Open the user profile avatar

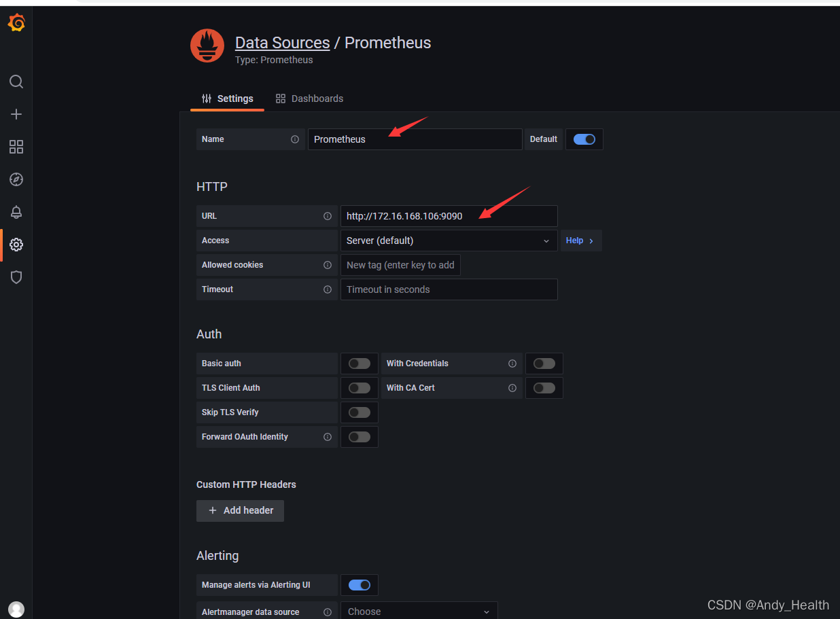point(16,609)
